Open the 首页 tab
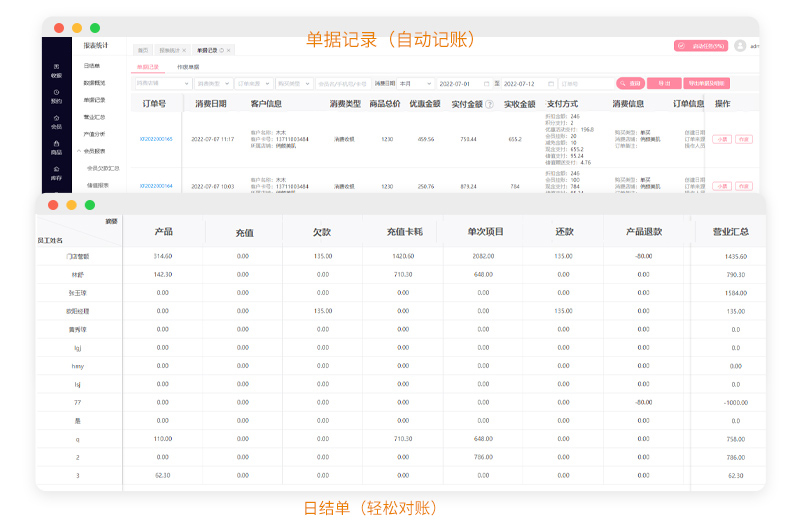The width and height of the screenshot is (800, 529). click(143, 50)
